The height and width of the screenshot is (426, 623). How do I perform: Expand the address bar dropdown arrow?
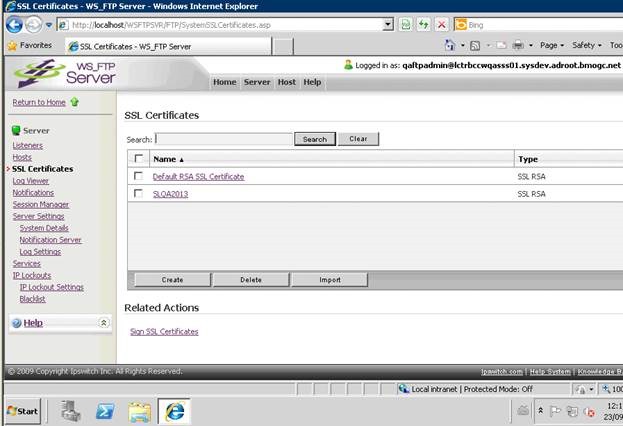[x=389, y=25]
